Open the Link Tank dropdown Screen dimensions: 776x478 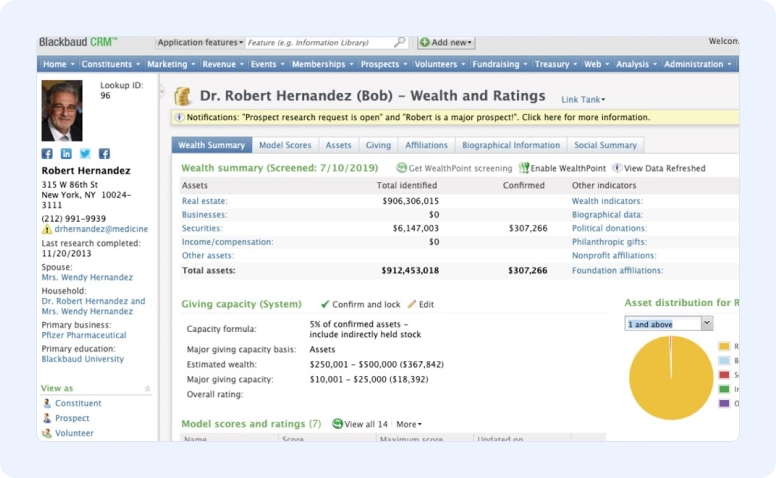(x=583, y=99)
